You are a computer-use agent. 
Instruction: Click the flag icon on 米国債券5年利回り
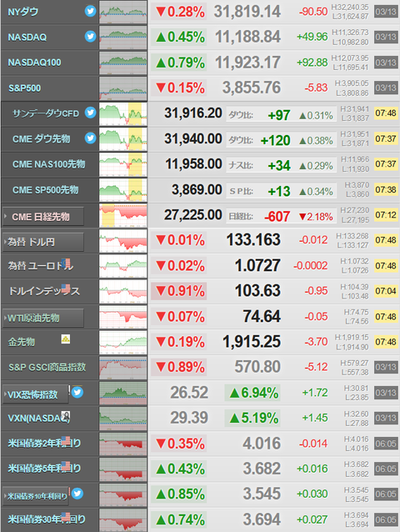click(x=66, y=465)
